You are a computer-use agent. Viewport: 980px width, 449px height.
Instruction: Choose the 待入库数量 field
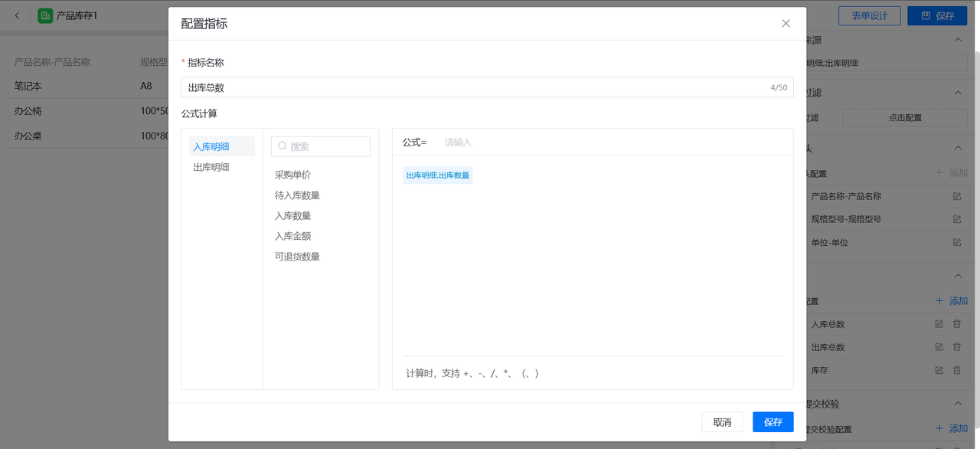tap(297, 195)
